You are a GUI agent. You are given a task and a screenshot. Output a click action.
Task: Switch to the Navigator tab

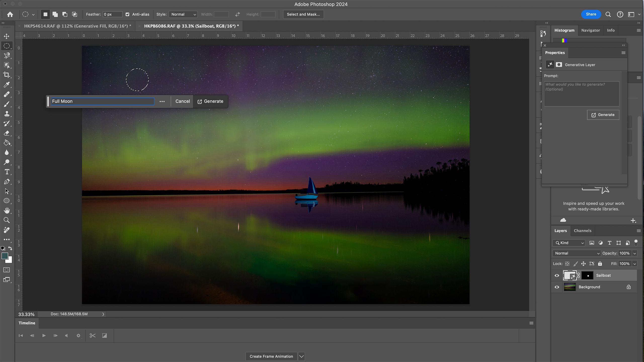[x=590, y=30]
